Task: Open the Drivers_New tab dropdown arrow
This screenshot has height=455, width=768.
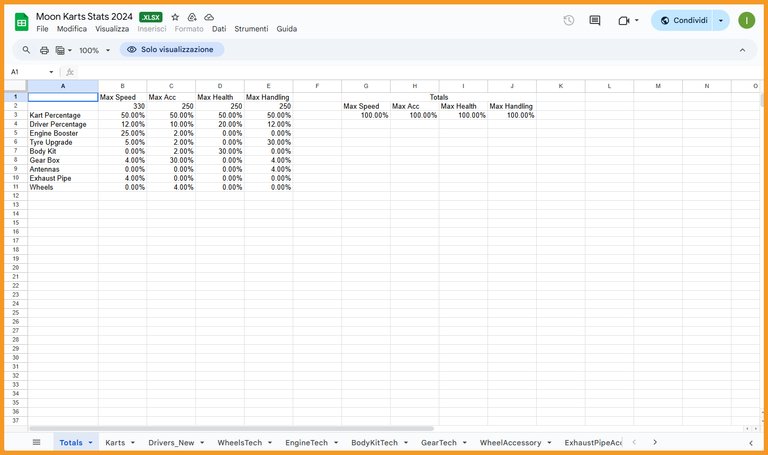Action: 202,443
